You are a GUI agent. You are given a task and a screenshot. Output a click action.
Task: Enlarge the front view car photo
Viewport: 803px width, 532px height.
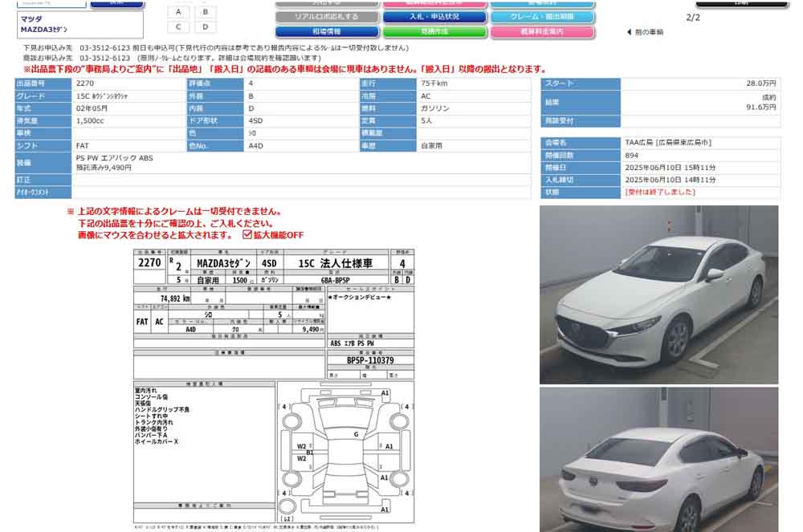(x=658, y=294)
